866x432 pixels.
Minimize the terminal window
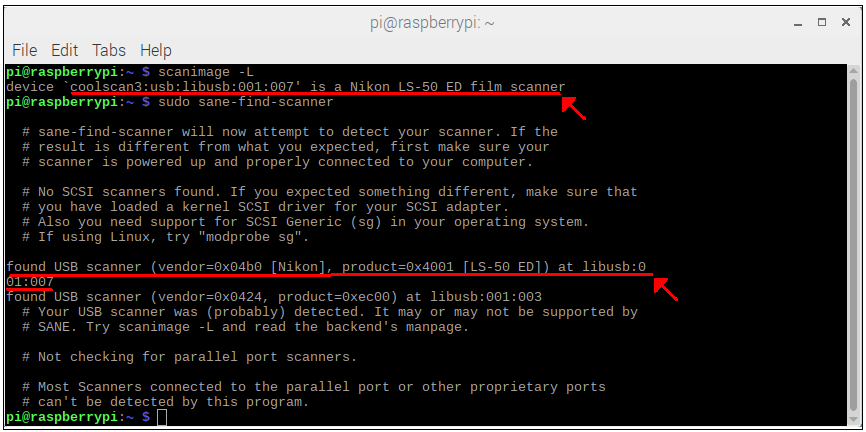coord(798,23)
